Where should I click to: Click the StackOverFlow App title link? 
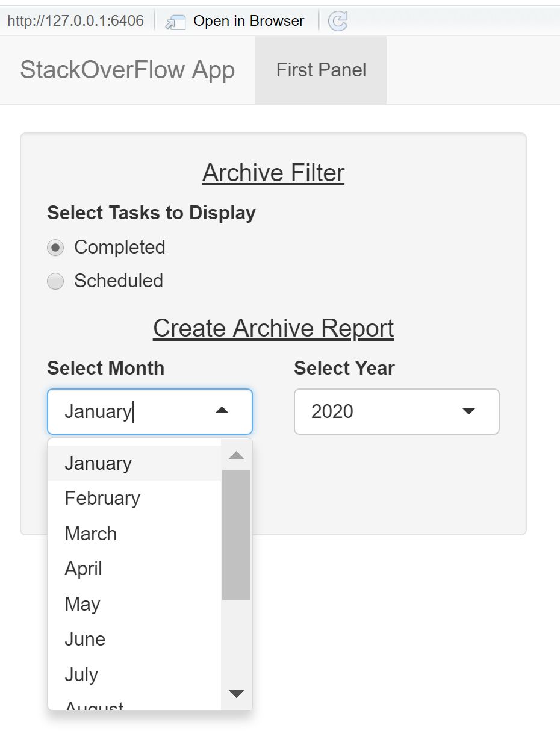128,70
